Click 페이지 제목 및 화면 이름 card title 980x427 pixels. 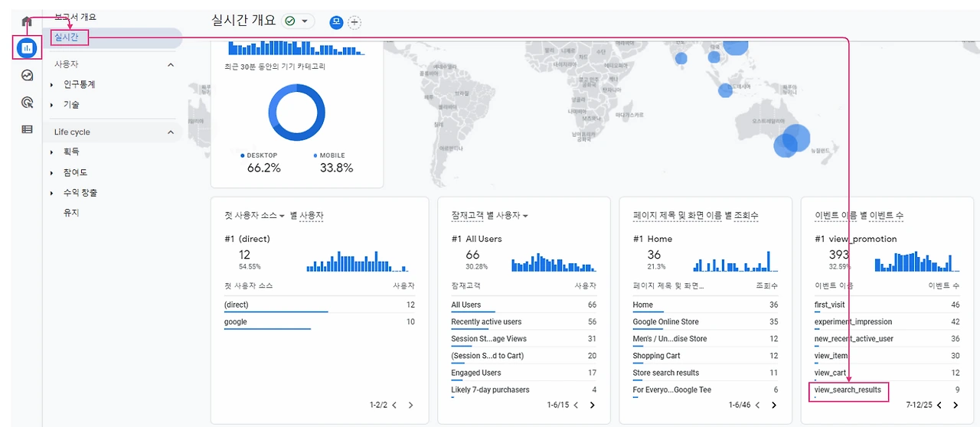click(x=695, y=216)
